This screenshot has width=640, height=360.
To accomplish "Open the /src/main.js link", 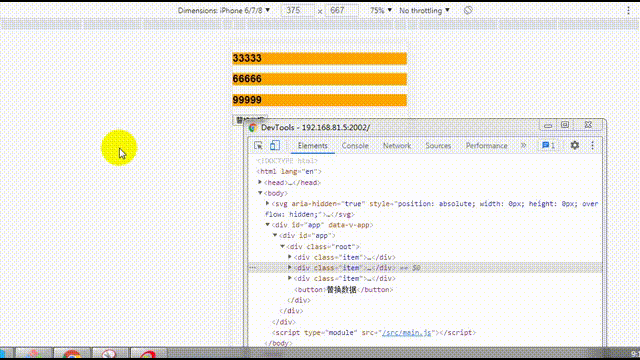I will (406, 333).
